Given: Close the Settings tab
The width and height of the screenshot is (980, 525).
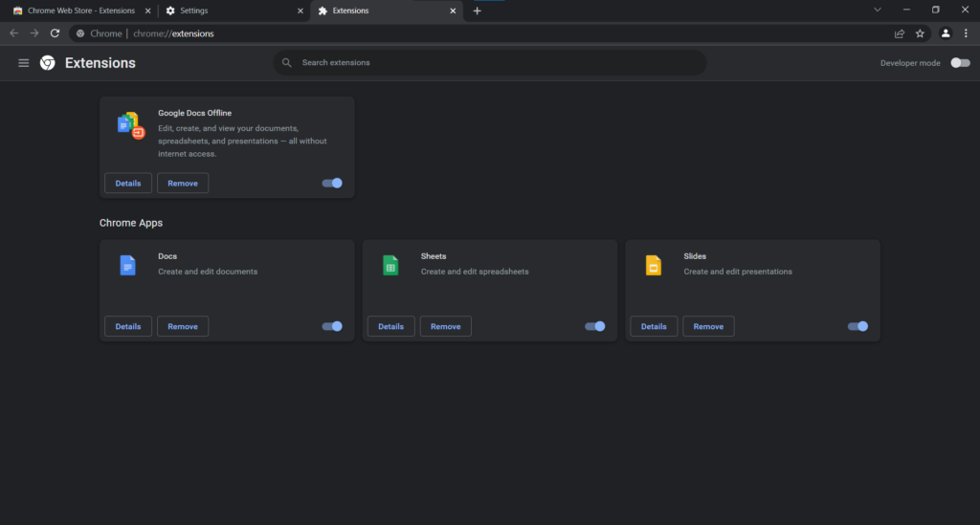Looking at the screenshot, I should (x=300, y=11).
